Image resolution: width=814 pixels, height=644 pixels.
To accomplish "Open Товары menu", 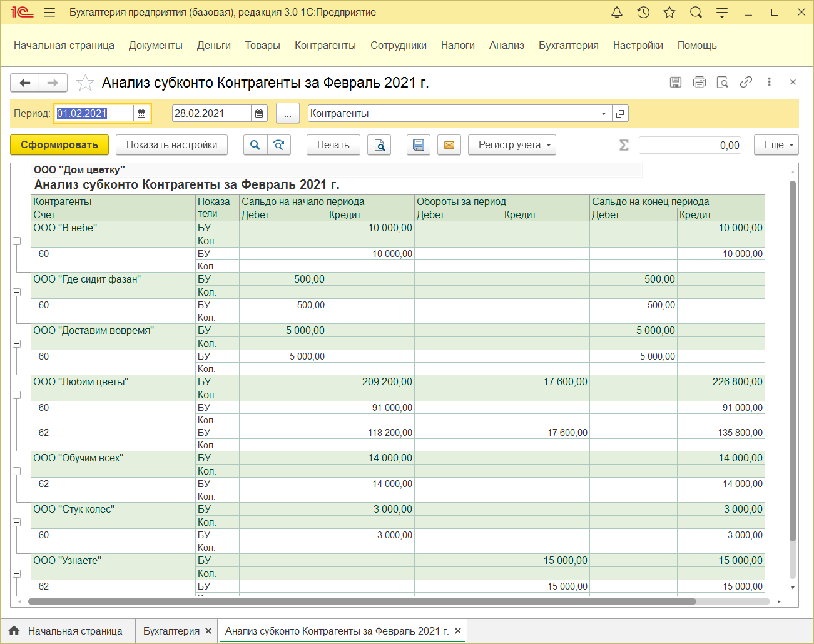I will (263, 45).
